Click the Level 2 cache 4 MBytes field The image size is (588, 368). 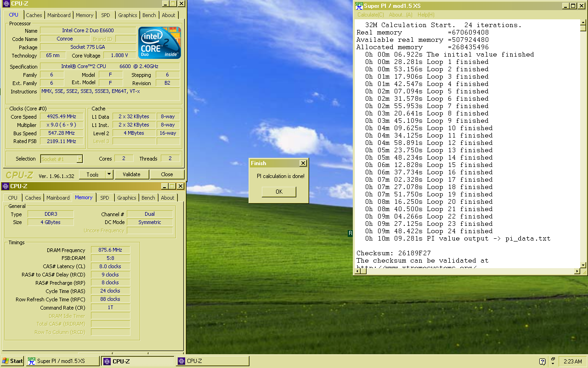(x=133, y=133)
